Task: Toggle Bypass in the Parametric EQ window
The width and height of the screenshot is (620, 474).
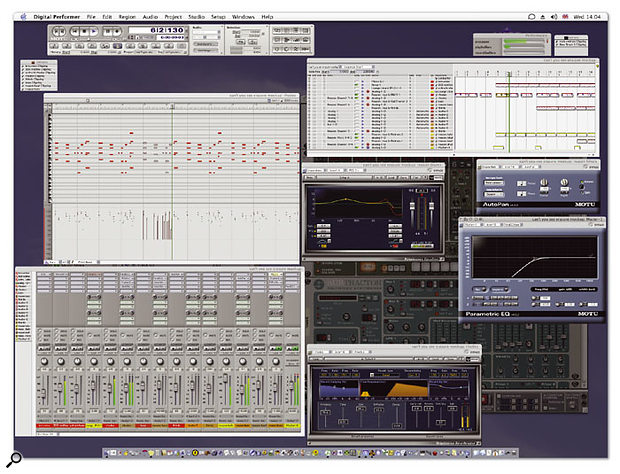Action: click(x=597, y=225)
